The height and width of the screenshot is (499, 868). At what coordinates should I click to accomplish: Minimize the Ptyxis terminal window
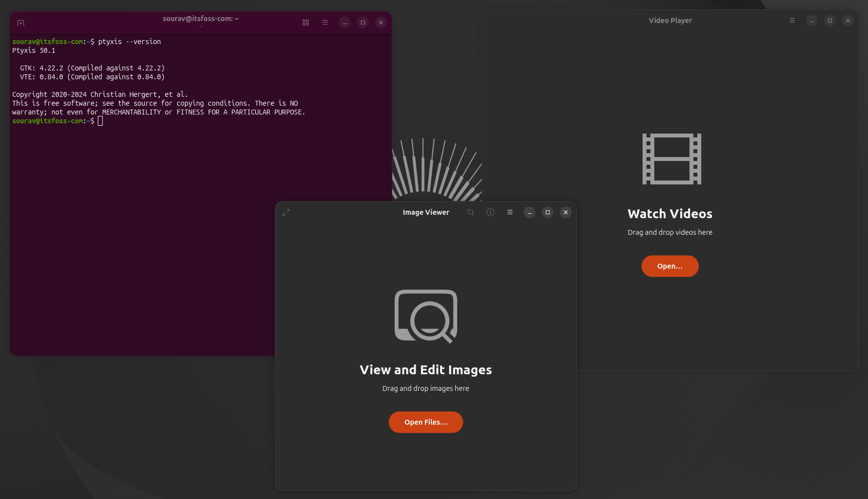tap(345, 23)
